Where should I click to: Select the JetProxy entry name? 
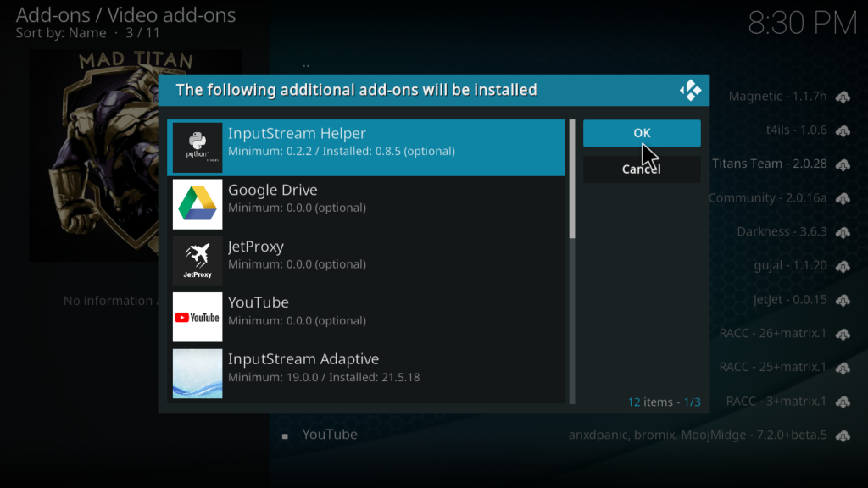tap(255, 247)
